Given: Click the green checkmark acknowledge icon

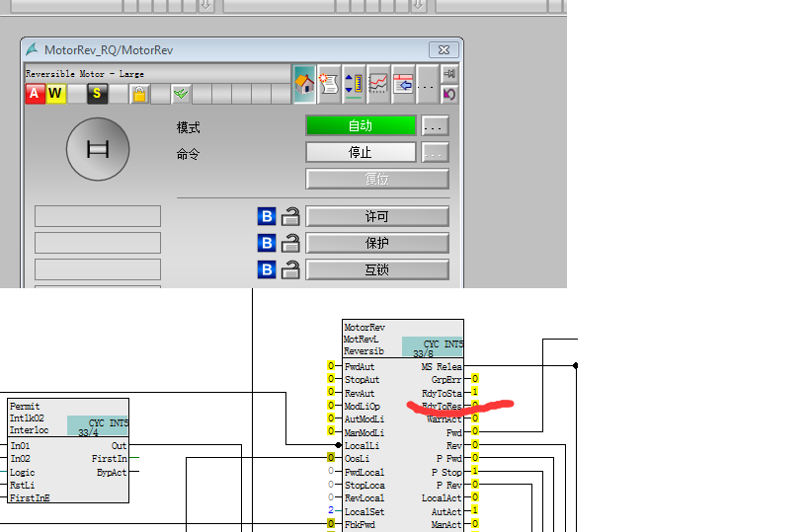Looking at the screenshot, I should point(181,94).
